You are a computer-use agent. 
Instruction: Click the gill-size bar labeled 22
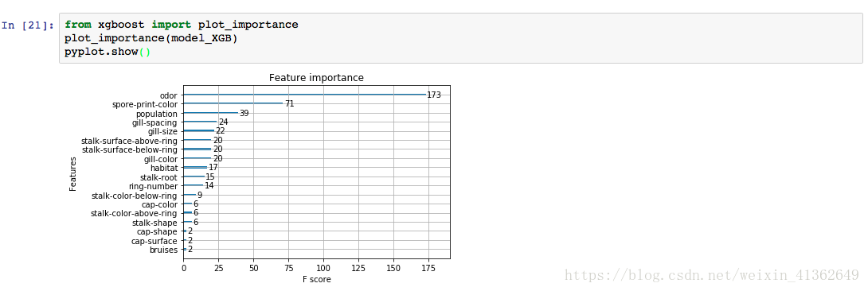click(x=199, y=131)
